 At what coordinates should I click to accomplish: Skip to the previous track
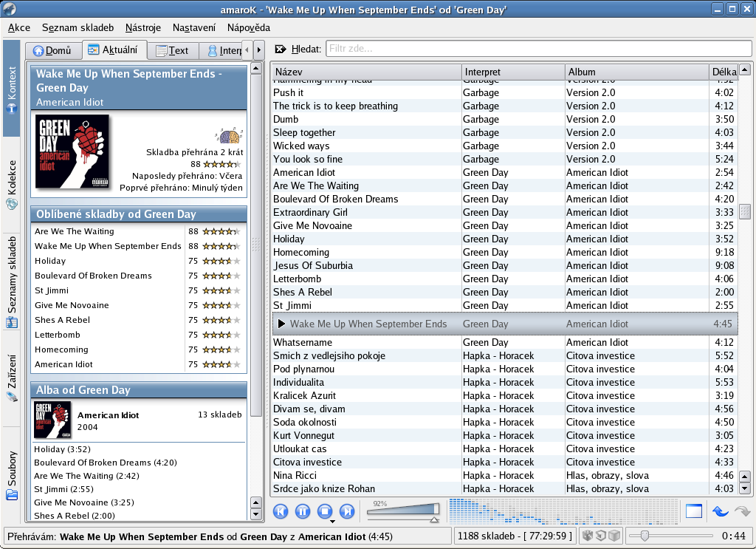coord(281,511)
